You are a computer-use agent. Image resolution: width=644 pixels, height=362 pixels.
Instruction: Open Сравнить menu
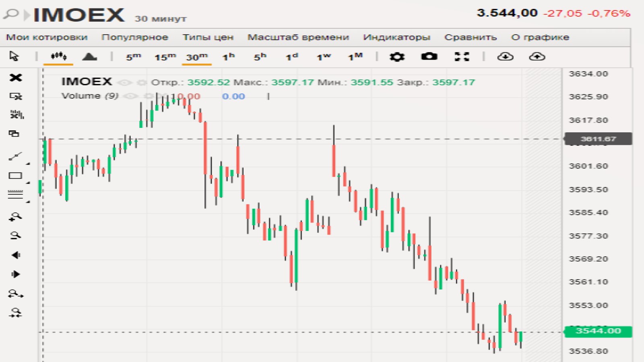pos(471,37)
